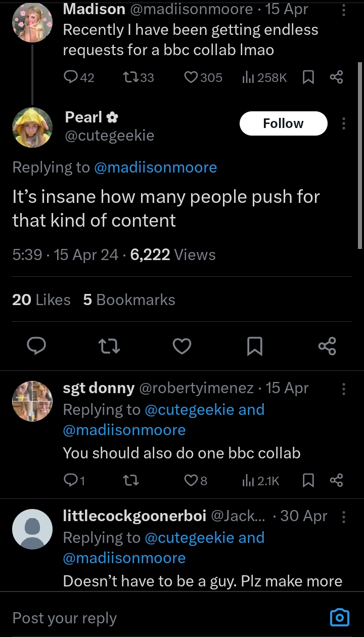The image size is (364, 637).
Task: Share Madison's tweet
Action: (x=337, y=77)
